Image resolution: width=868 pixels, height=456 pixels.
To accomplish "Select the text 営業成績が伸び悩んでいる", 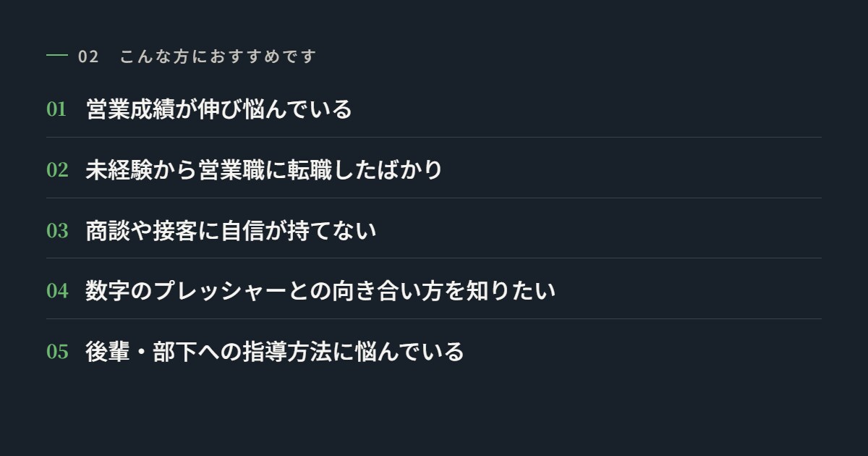I will coord(218,109).
